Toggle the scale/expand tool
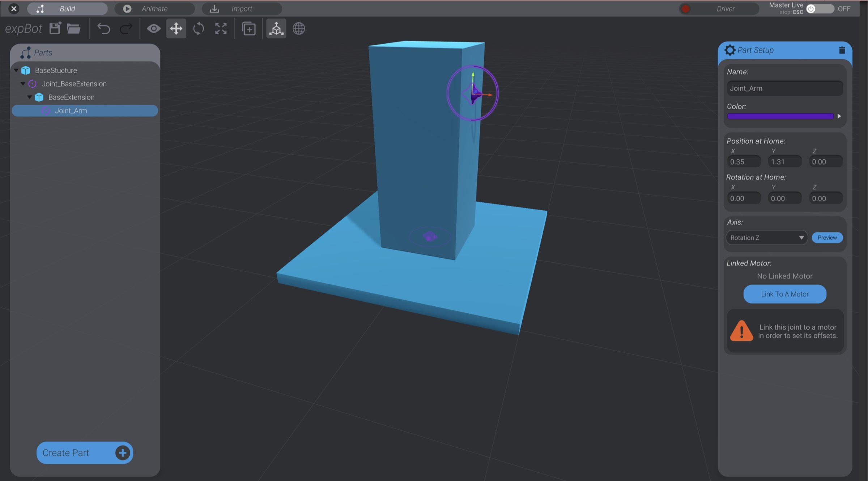 click(x=221, y=29)
